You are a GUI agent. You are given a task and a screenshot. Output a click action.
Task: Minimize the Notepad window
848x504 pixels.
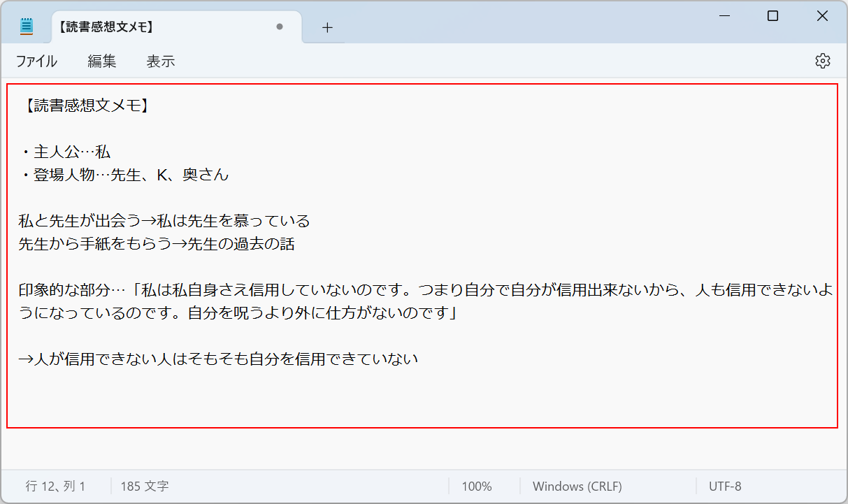pyautogui.click(x=724, y=16)
